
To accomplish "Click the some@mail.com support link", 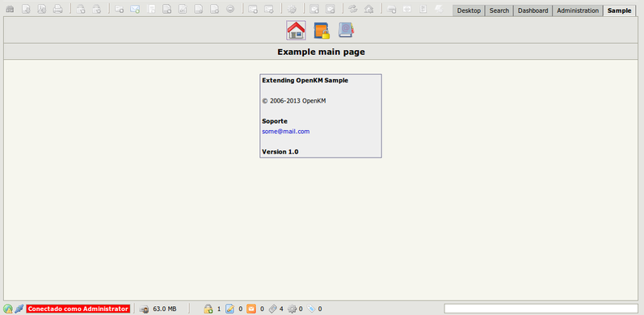I will [x=286, y=132].
